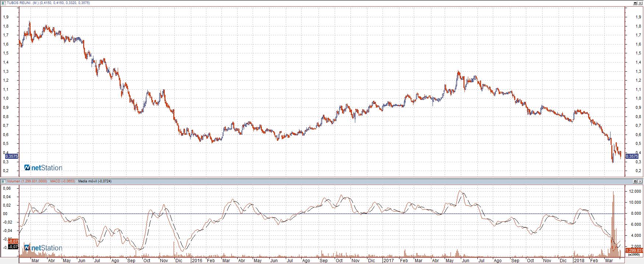This screenshot has height=264, width=644.
Task: Click the 0,3575 current price tag on right axis
Action: click(x=632, y=156)
